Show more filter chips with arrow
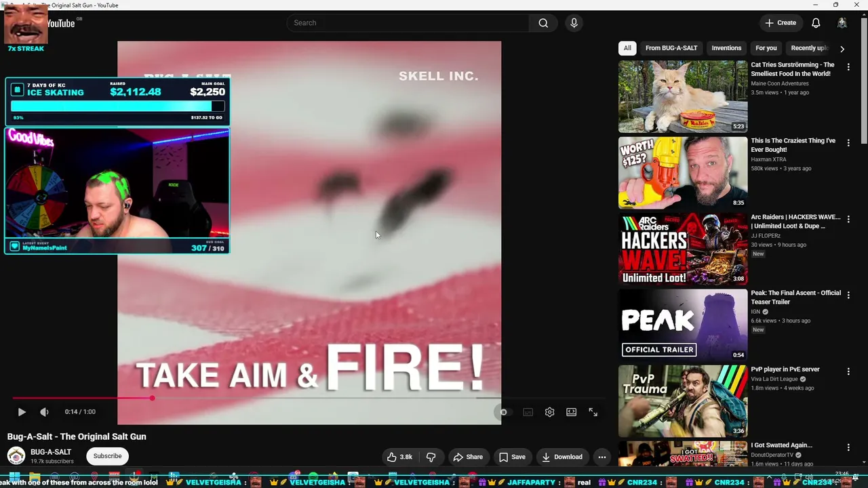Image resolution: width=868 pixels, height=488 pixels. click(842, 49)
